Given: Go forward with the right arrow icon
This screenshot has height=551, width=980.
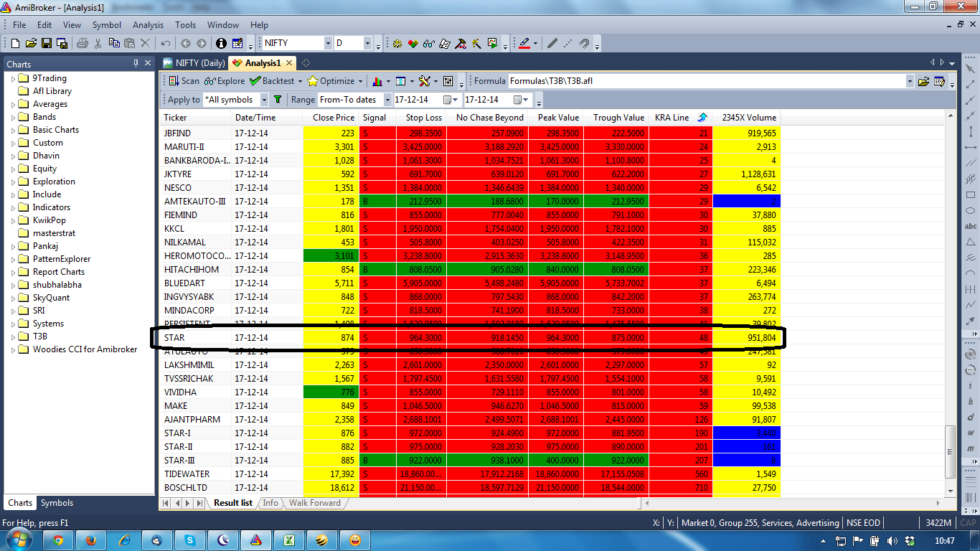Looking at the screenshot, I should tap(202, 44).
